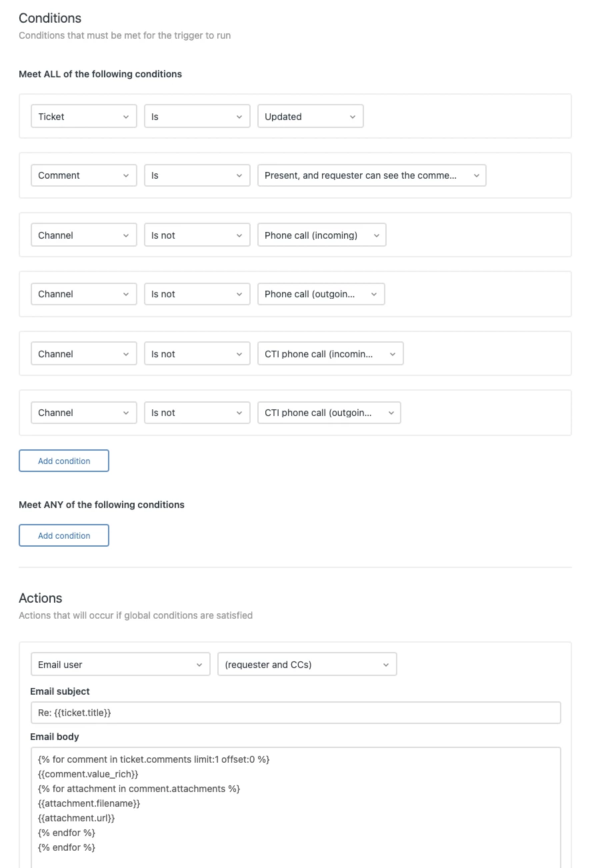The width and height of the screenshot is (600, 868).
Task: Open the Phone call (incoming) value dropdown
Action: coord(321,235)
